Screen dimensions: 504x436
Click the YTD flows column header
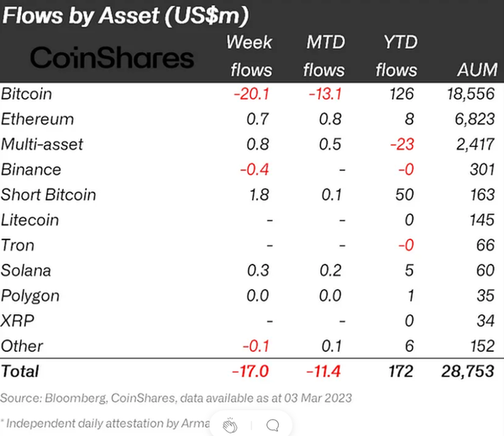pyautogui.click(x=396, y=56)
